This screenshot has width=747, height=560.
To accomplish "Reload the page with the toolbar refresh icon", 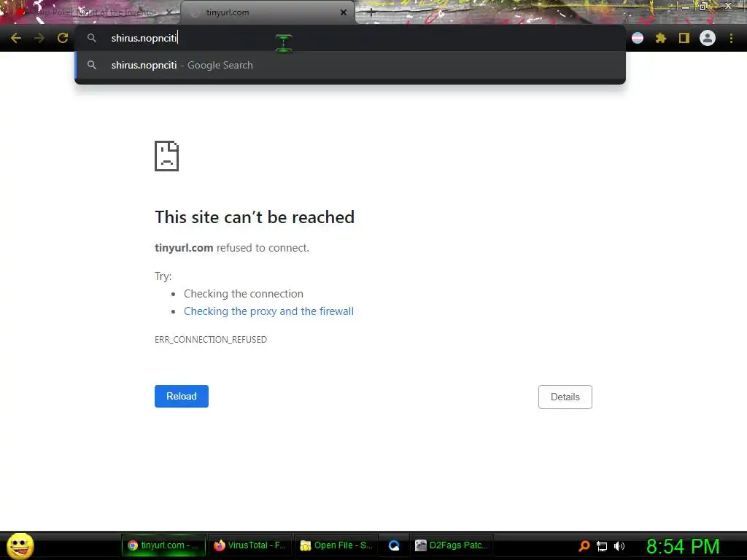I will click(x=63, y=38).
